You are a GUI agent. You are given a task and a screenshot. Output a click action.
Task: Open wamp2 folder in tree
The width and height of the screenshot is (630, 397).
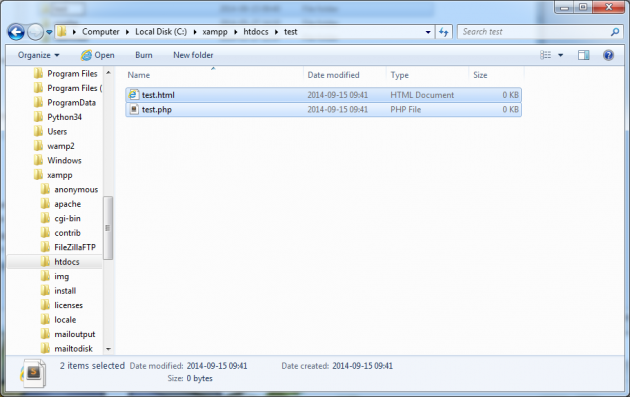coord(61,146)
